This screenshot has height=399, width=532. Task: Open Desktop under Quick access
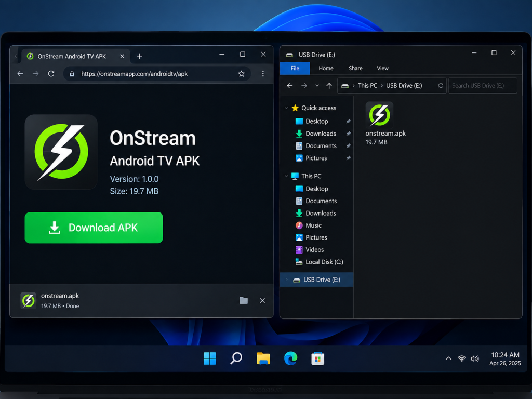coord(316,121)
